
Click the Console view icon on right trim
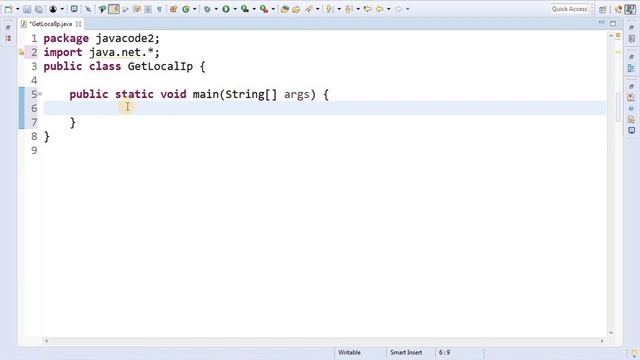631,130
